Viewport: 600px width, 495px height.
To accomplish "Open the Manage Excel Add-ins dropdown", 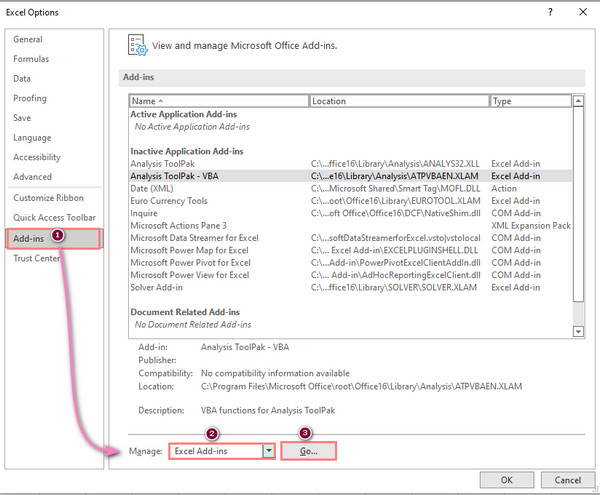I will tap(222, 451).
